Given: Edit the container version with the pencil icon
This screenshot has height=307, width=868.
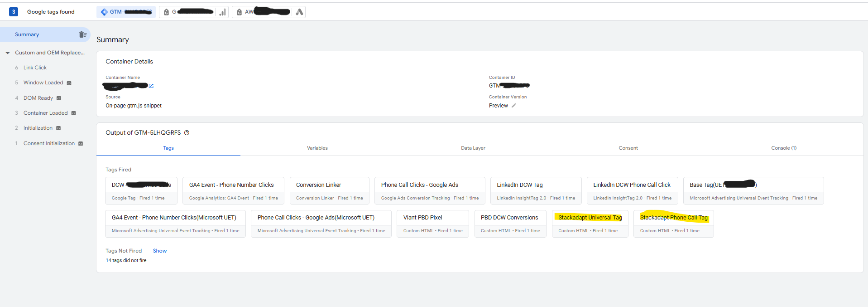Looking at the screenshot, I should pos(513,106).
